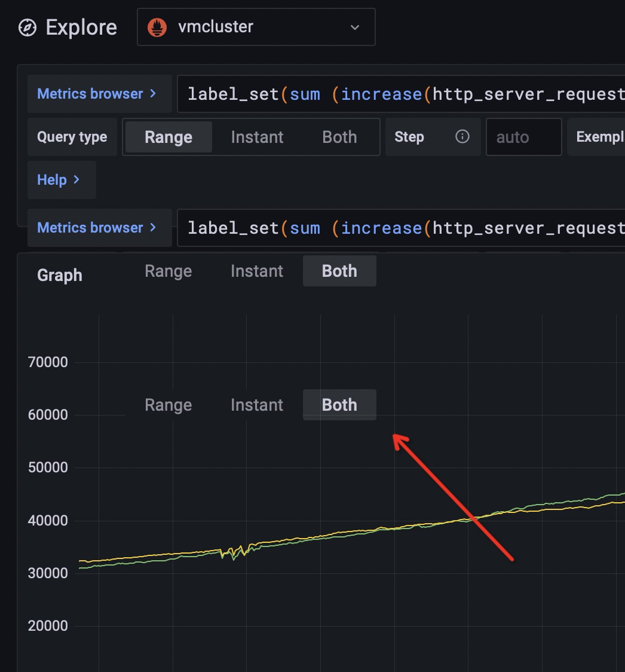625x672 pixels.
Task: Click the Prometheus datasource icon beside vmcluster
Action: tap(157, 26)
